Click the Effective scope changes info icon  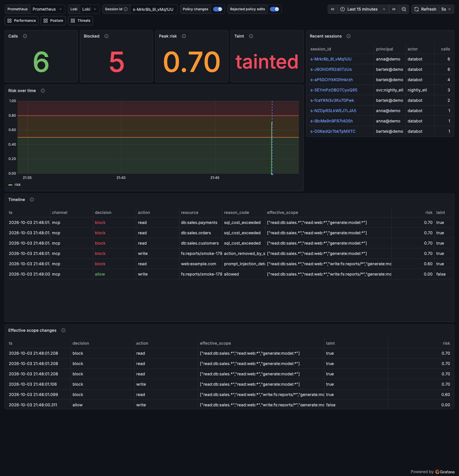(63, 330)
